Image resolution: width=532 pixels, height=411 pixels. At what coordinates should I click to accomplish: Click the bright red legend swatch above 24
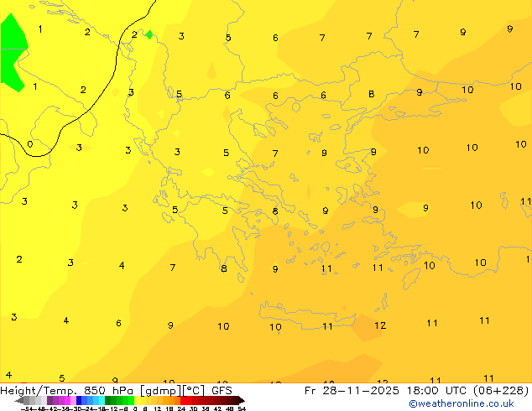(x=183, y=400)
